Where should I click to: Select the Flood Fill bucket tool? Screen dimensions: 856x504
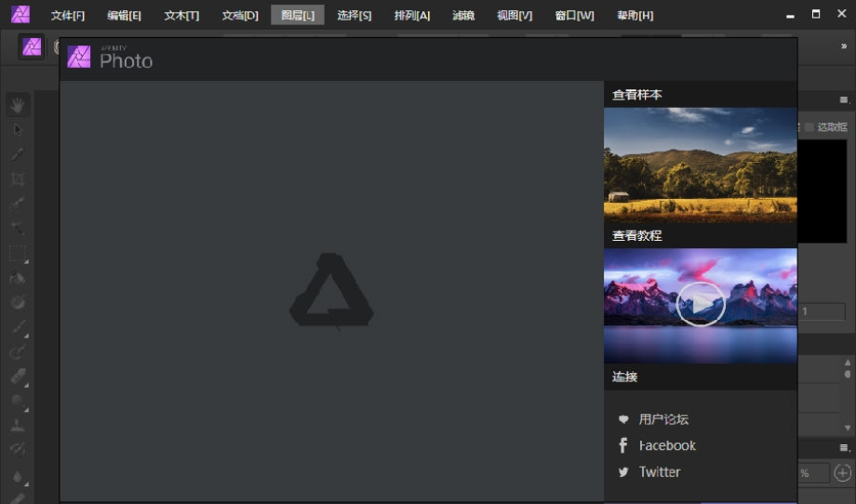18,278
